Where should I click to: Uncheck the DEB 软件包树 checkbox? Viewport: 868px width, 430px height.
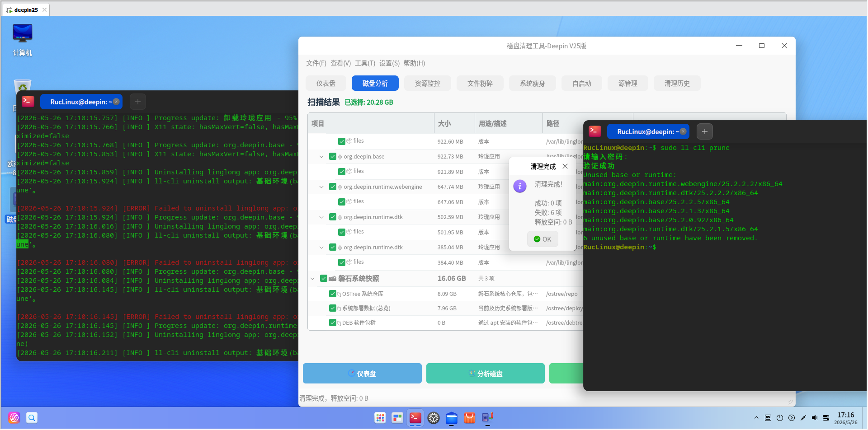[x=333, y=323]
